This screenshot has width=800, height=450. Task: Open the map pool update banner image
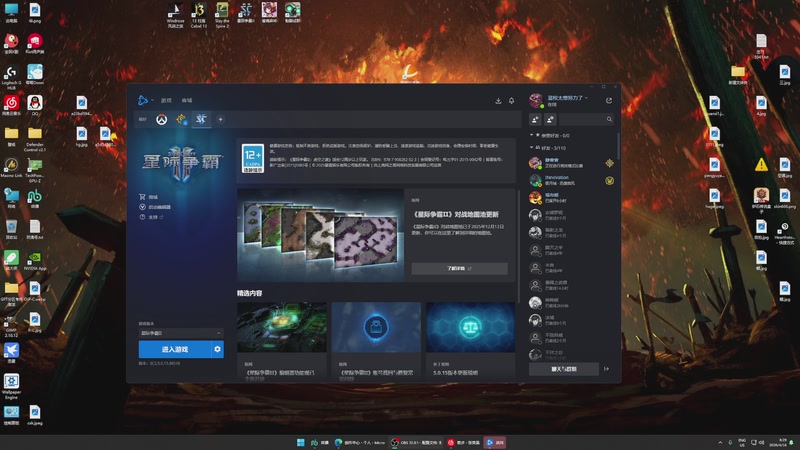click(320, 235)
